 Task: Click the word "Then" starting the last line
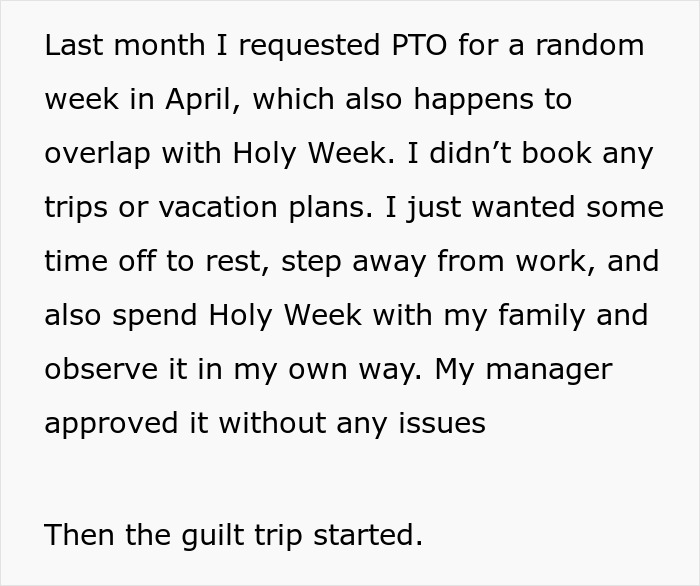pos(81,535)
